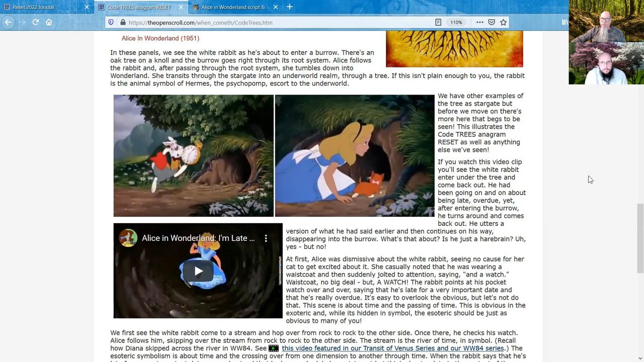Open the library icon in toolbar
Viewport: 644px width, 362px height.
565,22
